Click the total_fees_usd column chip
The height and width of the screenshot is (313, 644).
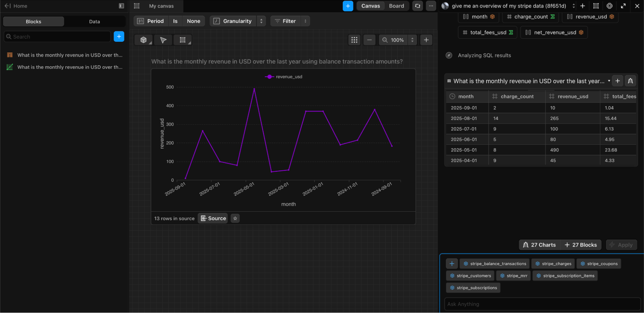click(x=488, y=32)
